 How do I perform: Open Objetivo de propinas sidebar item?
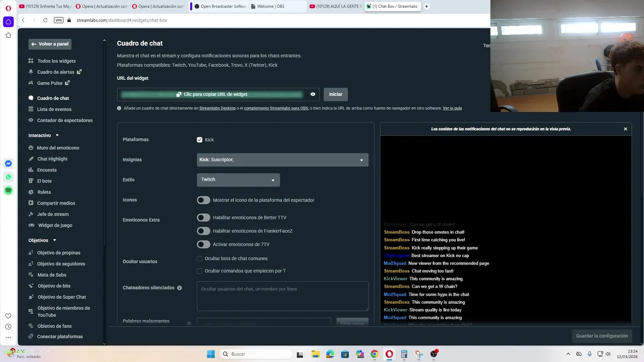58,253
